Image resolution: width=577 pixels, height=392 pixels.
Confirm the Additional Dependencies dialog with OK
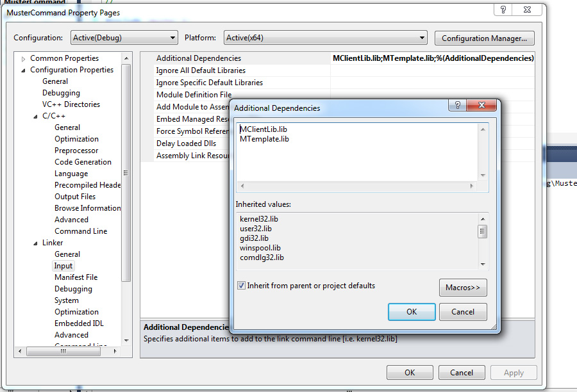click(x=412, y=312)
